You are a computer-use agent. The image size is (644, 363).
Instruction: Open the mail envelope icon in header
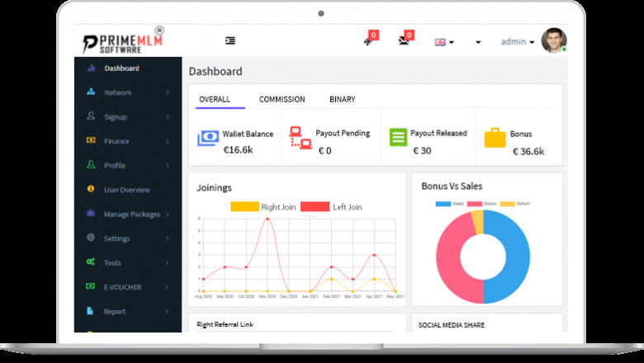[404, 40]
